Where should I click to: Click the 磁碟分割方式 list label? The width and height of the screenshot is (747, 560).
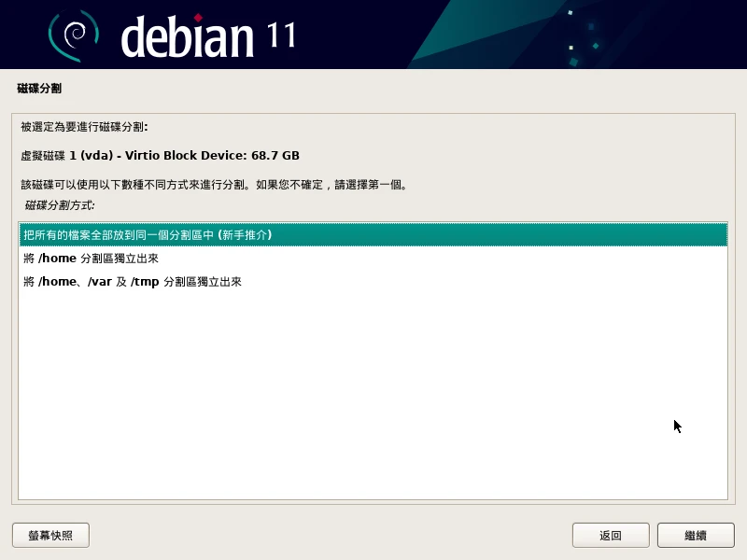[x=60, y=205]
